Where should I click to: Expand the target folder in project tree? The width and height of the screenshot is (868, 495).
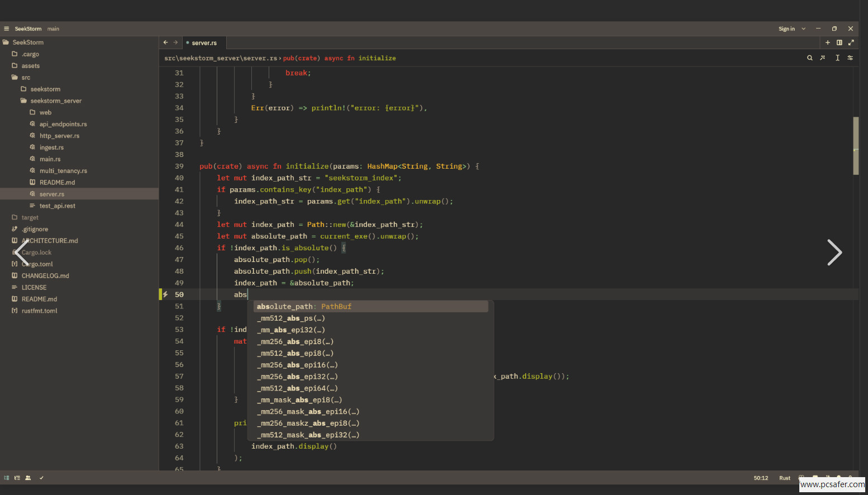[x=30, y=217]
